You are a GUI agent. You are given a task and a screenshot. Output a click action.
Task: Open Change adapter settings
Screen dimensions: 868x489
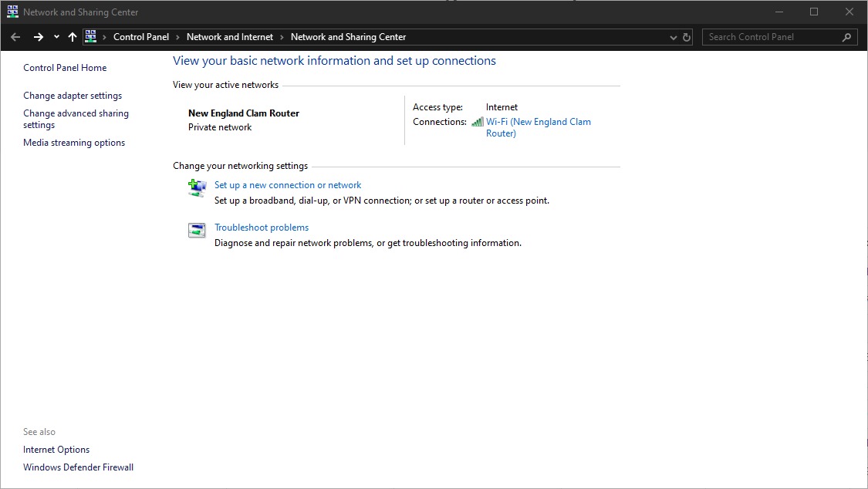click(x=73, y=96)
